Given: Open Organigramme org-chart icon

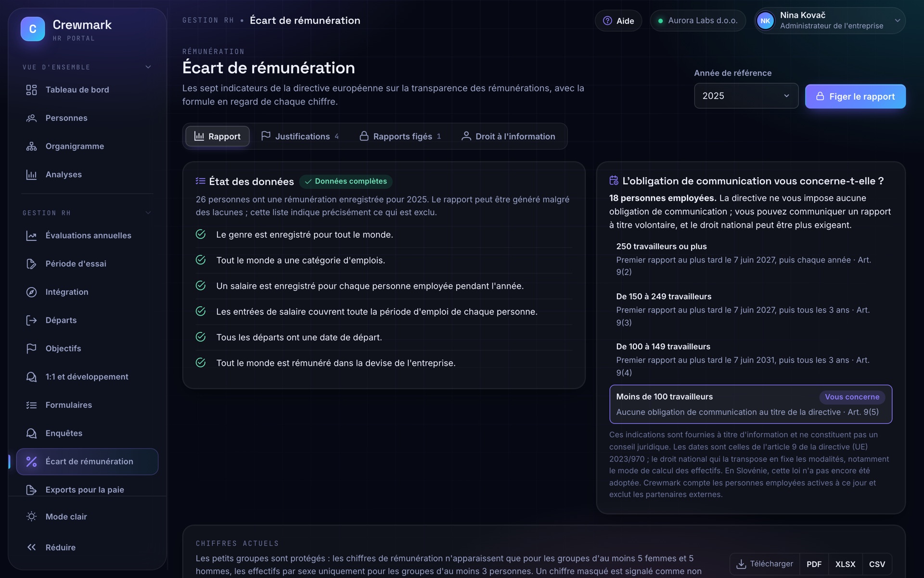Looking at the screenshot, I should point(31,146).
